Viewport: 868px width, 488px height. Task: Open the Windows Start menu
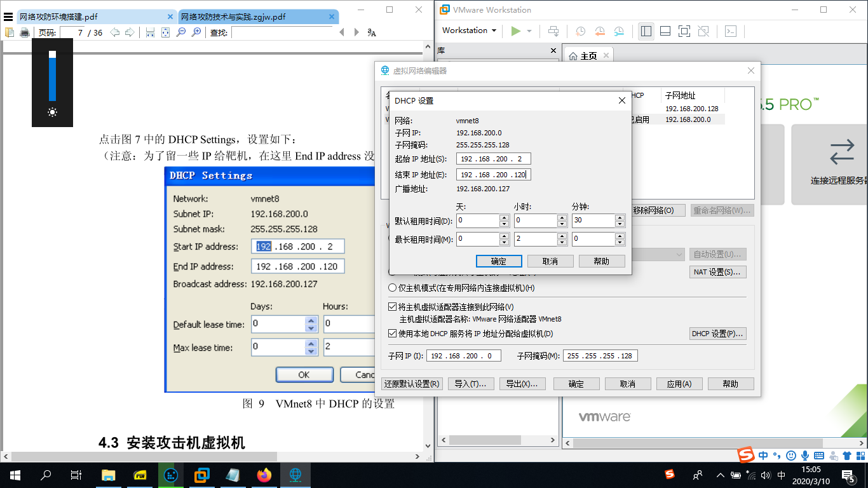[15, 475]
